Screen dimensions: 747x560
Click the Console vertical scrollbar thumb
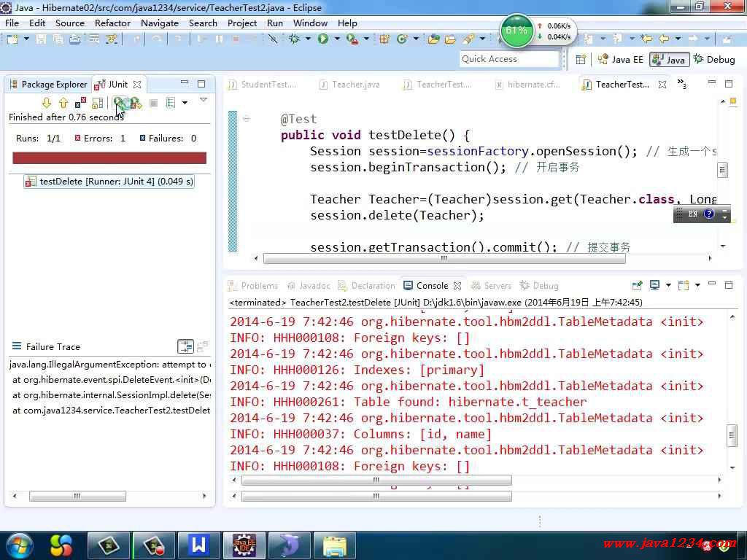732,435
